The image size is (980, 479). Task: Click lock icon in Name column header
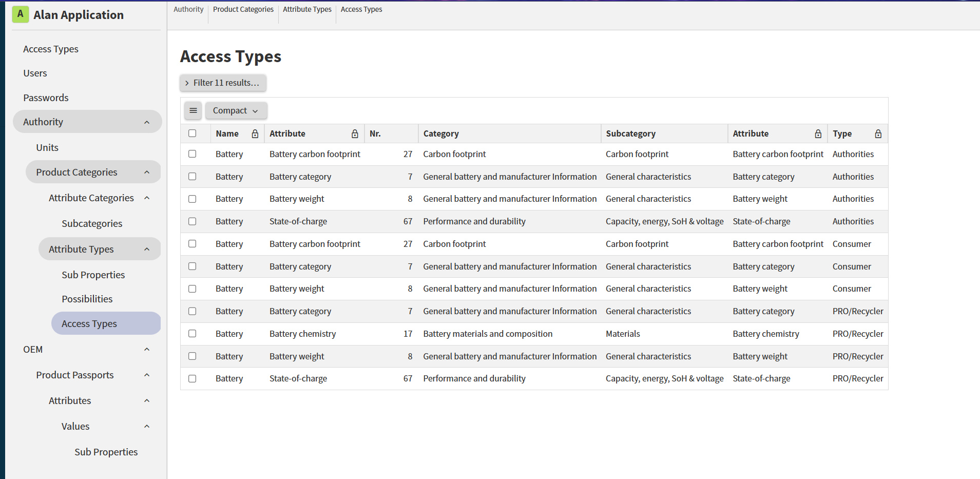(x=255, y=134)
